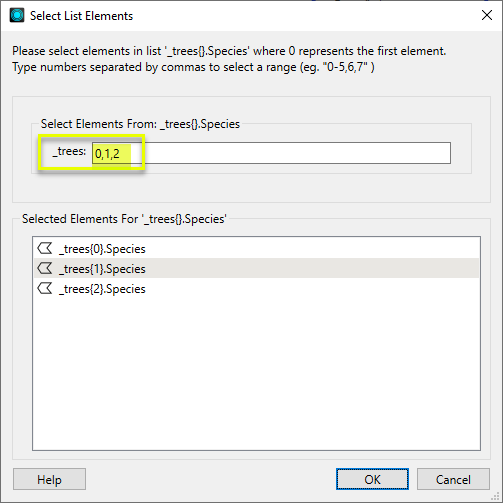Click the Select Elements From group heading

tap(140, 124)
